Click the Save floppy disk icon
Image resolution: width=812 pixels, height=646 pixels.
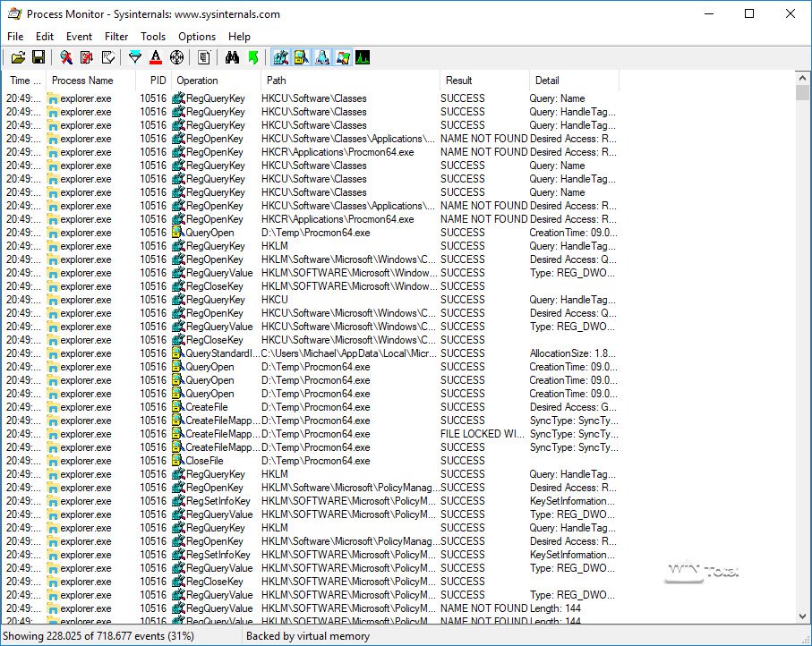38,58
